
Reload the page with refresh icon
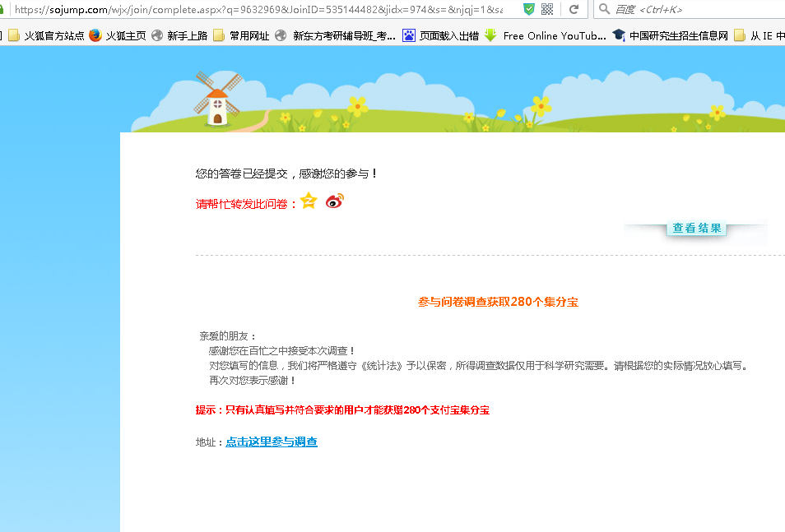click(x=574, y=9)
